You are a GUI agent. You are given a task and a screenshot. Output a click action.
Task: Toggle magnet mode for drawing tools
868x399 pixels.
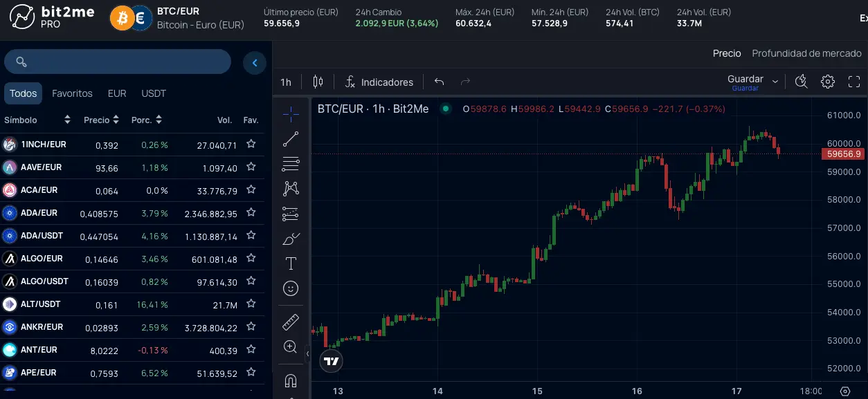point(291,381)
